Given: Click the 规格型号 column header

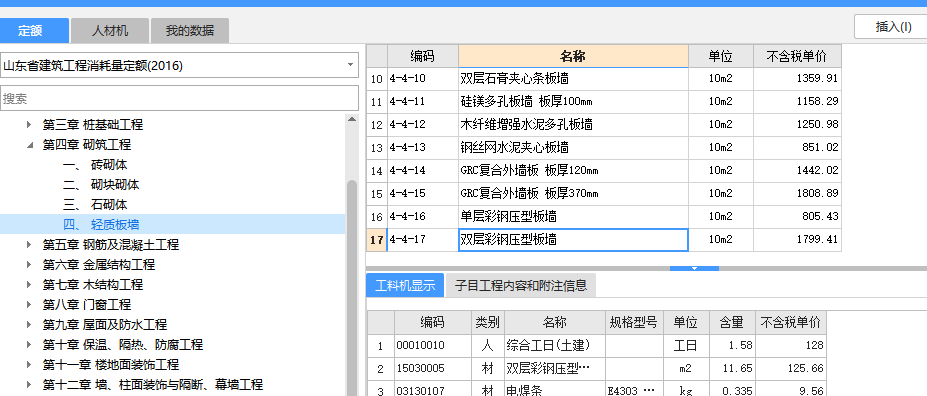Looking at the screenshot, I should (x=634, y=322).
